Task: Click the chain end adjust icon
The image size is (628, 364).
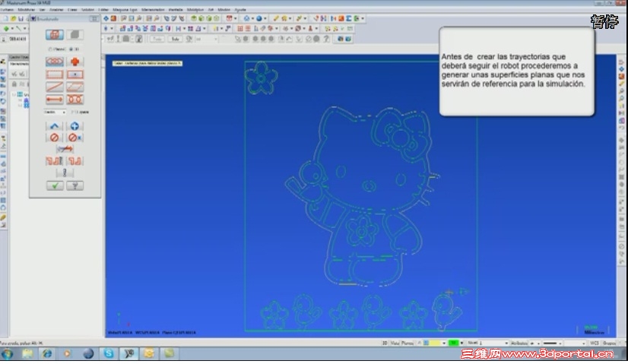Action: coord(75,161)
